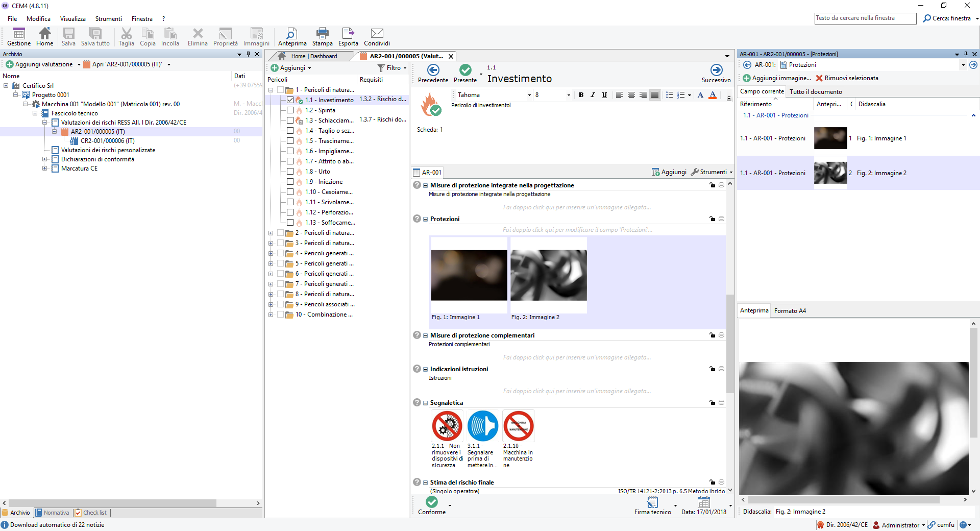Image resolution: width=980 pixels, height=531 pixels.
Task: Apply bold formatting in text editor
Action: [581, 95]
